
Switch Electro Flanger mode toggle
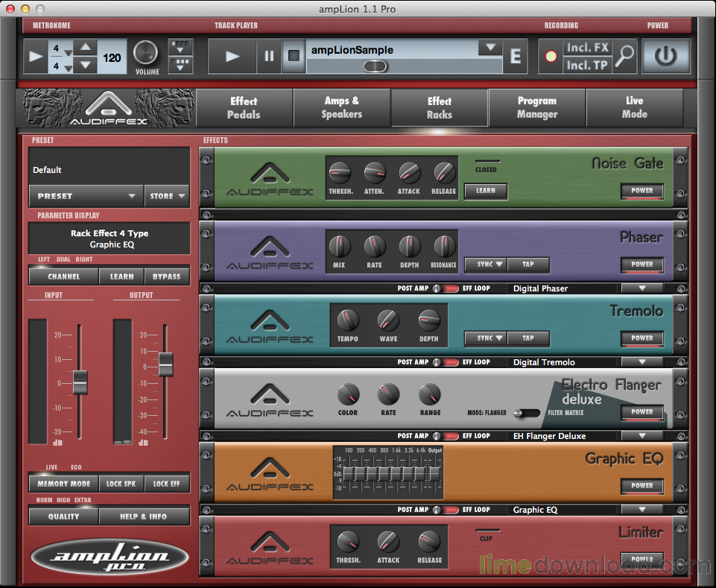tap(530, 412)
